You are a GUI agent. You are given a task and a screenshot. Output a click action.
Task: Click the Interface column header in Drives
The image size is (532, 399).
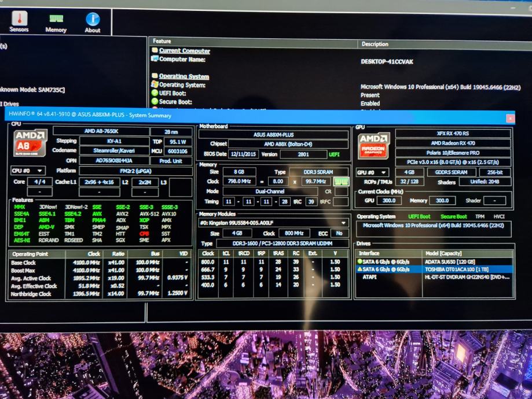[389, 253]
